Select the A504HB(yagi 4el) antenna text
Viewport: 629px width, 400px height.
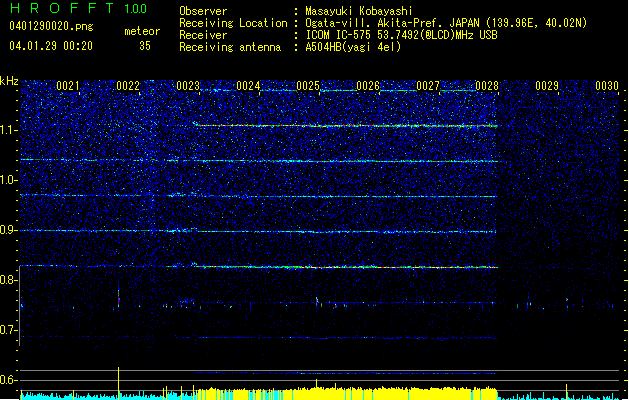click(353, 47)
